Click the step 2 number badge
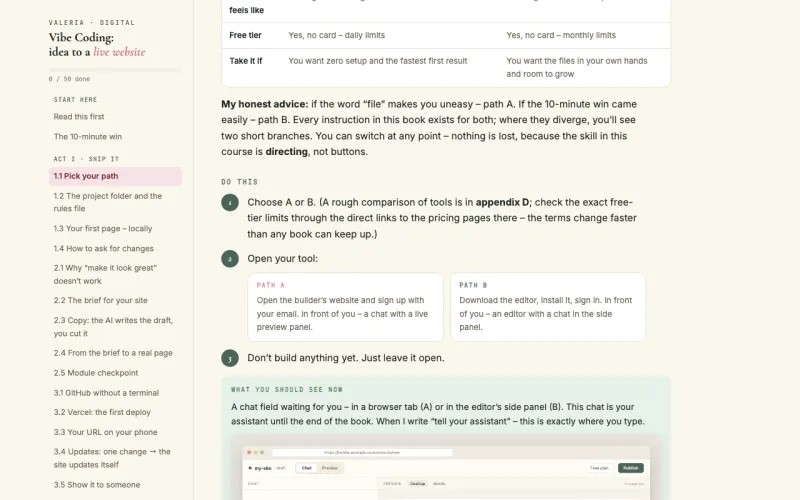Image resolution: width=800 pixels, height=500 pixels. (230, 259)
